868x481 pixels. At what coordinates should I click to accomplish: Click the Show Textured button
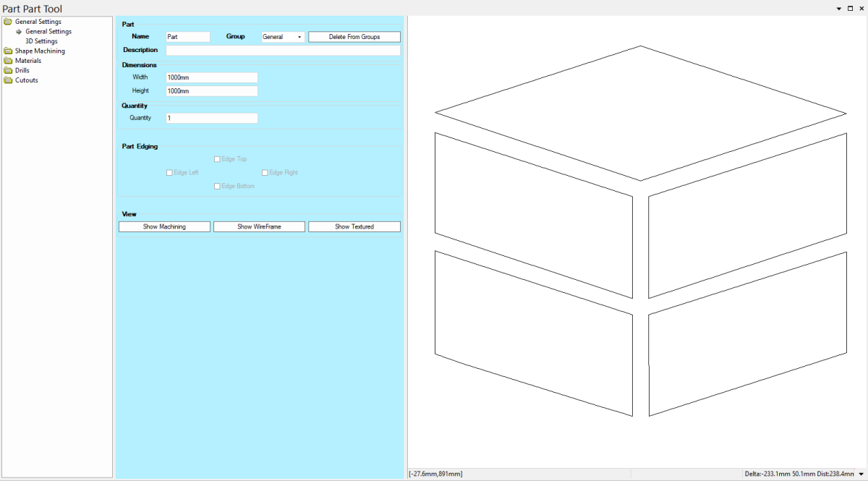pos(354,227)
